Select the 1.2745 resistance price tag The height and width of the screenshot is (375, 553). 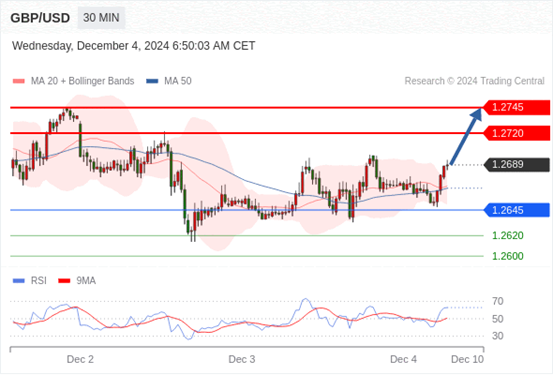coord(516,107)
